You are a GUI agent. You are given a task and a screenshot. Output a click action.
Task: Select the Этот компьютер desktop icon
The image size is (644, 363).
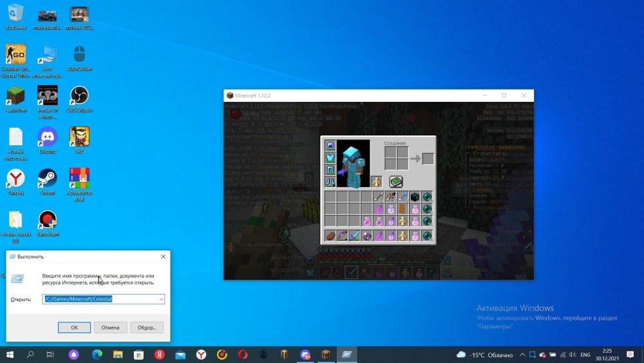coord(47,61)
